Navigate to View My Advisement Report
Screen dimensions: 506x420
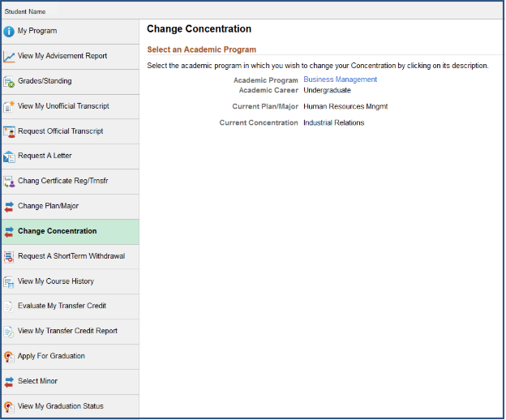[x=62, y=56]
